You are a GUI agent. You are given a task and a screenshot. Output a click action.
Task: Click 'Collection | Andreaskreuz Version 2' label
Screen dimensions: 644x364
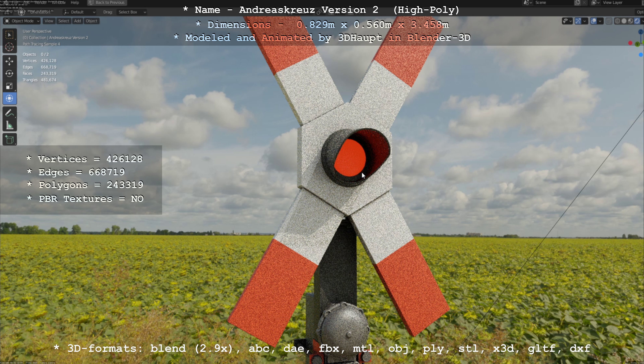(56, 38)
